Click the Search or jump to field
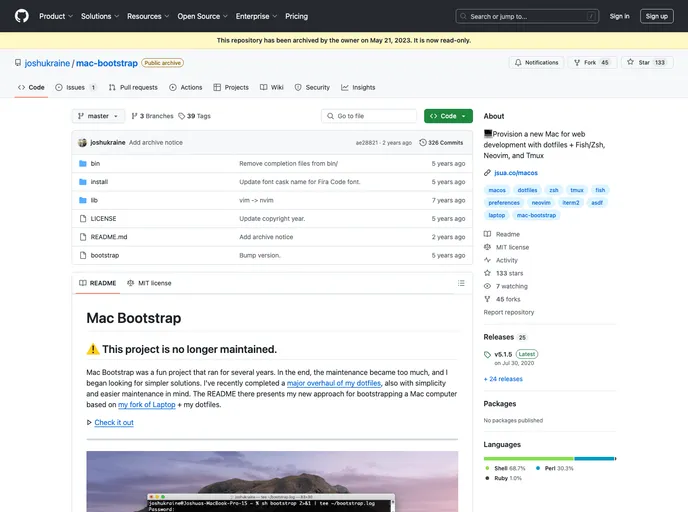 tap(527, 16)
